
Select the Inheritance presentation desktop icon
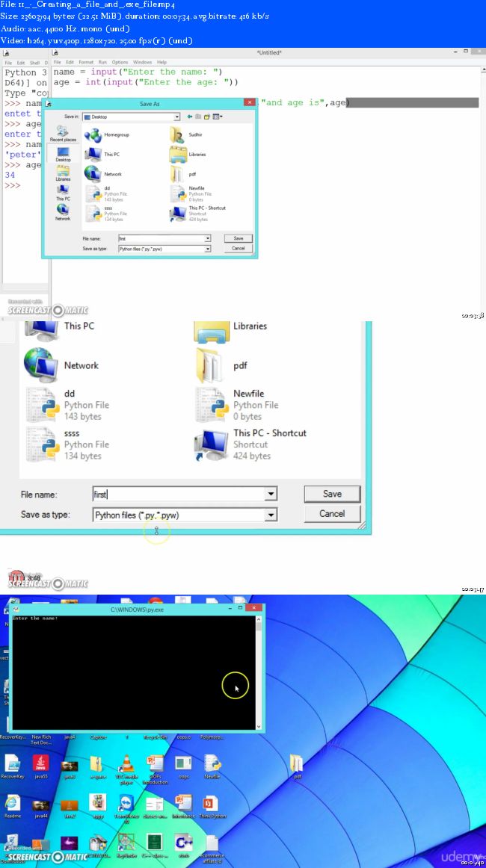[183, 807]
